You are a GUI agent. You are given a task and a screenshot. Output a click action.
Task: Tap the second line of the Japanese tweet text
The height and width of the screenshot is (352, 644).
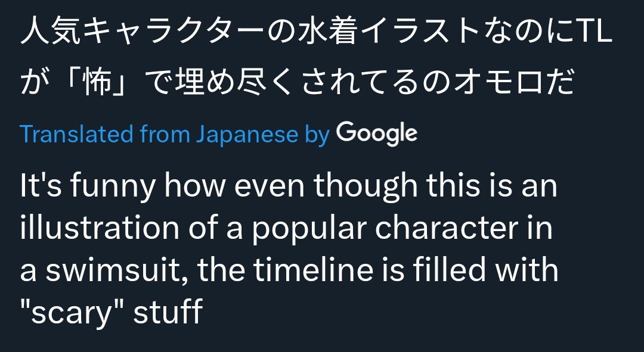pyautogui.click(x=296, y=82)
